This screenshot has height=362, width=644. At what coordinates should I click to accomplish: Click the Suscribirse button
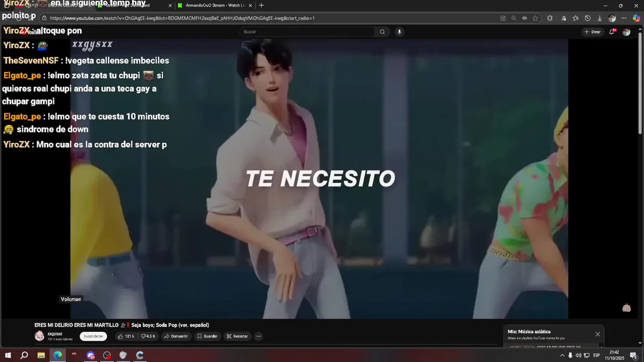93,336
